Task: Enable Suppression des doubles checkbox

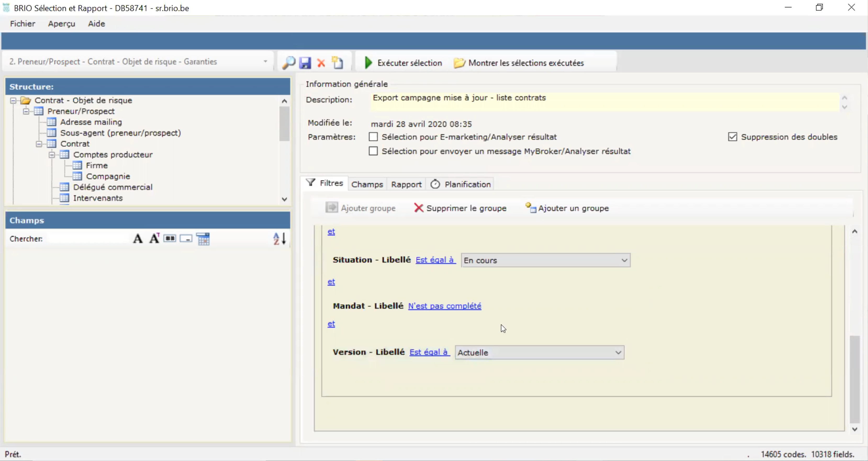Action: tap(732, 137)
